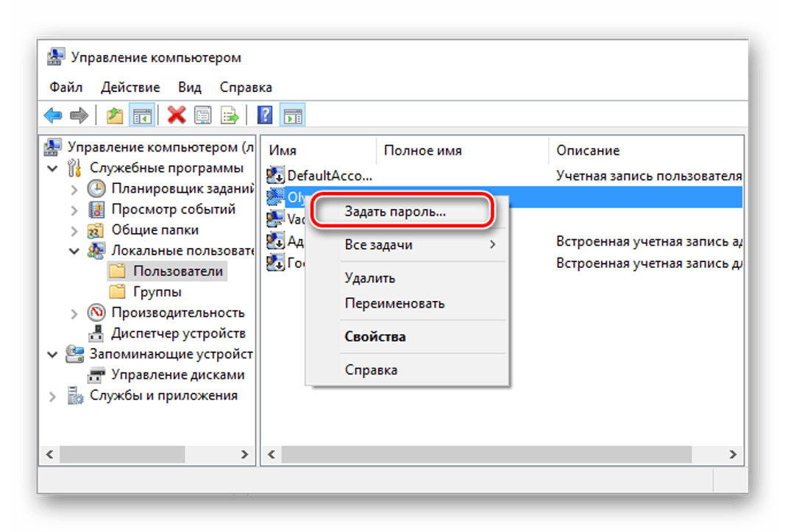
Task: Select the Группы folder in the tree
Action: tap(157, 292)
